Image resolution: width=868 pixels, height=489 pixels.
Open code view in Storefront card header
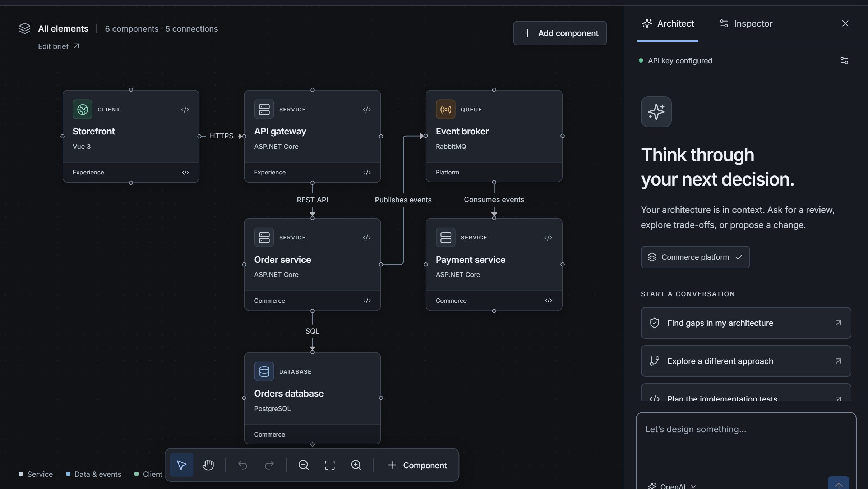[x=185, y=109]
